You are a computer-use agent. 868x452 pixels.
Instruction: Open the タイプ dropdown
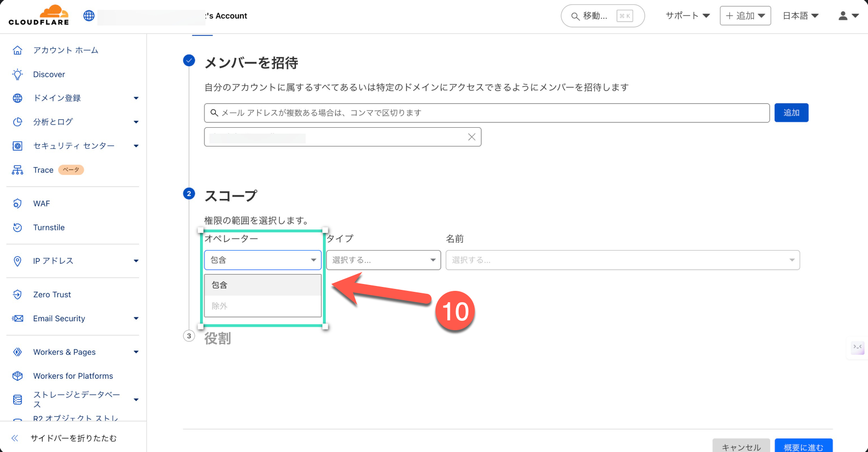coord(383,260)
